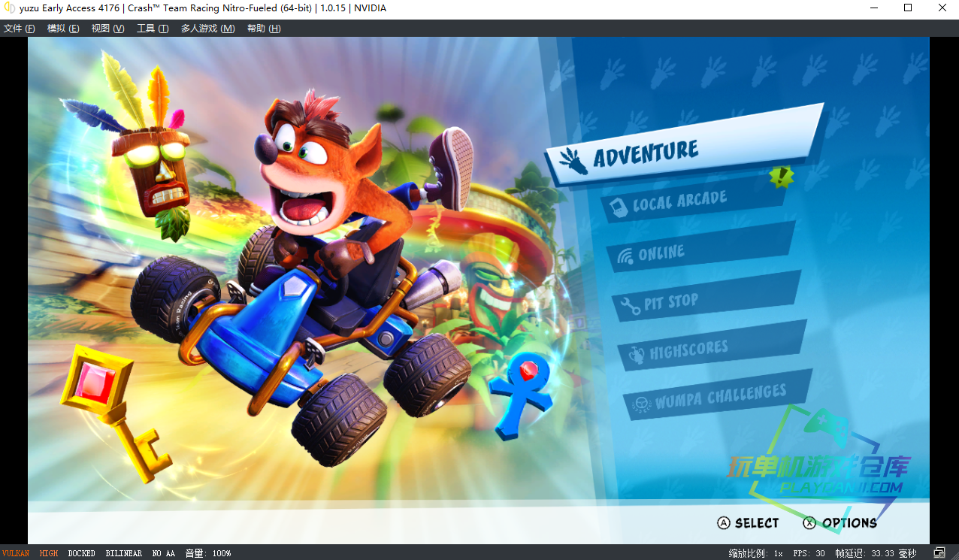Click the circled A button icon

[x=723, y=523]
